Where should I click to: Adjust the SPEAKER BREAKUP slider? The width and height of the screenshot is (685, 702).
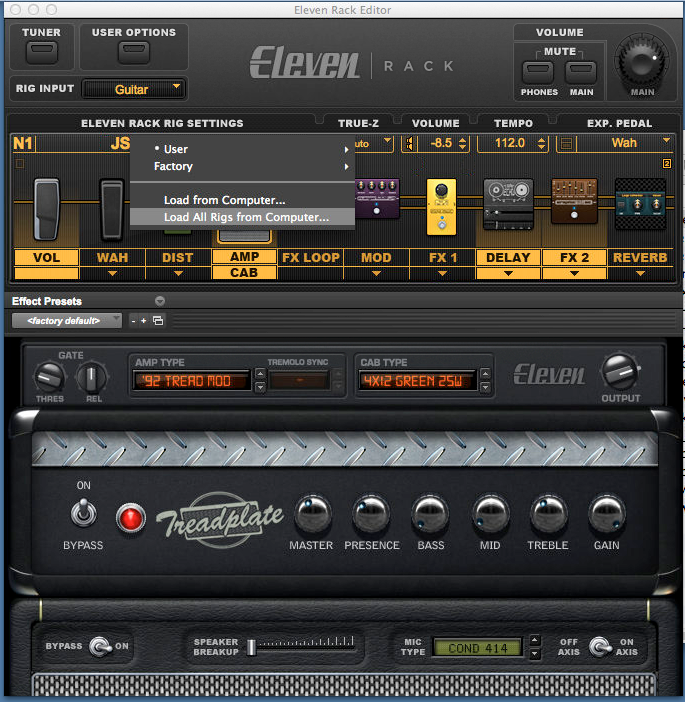[x=252, y=647]
